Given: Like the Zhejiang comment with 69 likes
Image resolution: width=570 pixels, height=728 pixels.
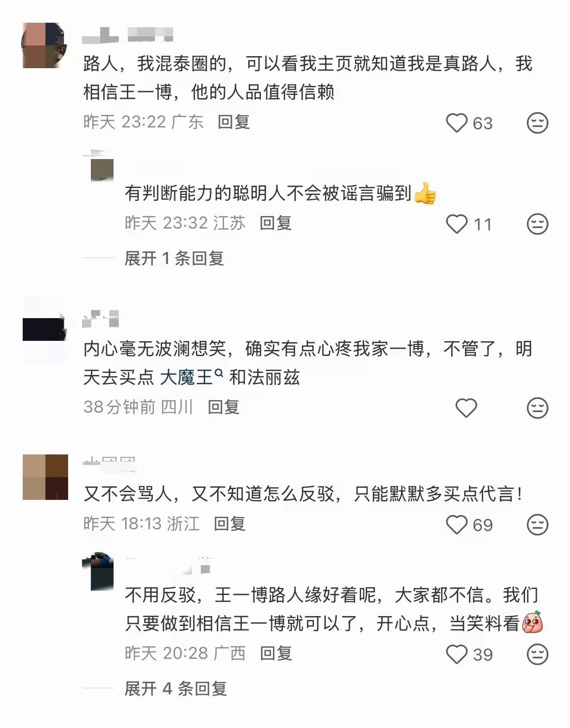Looking at the screenshot, I should 457,525.
